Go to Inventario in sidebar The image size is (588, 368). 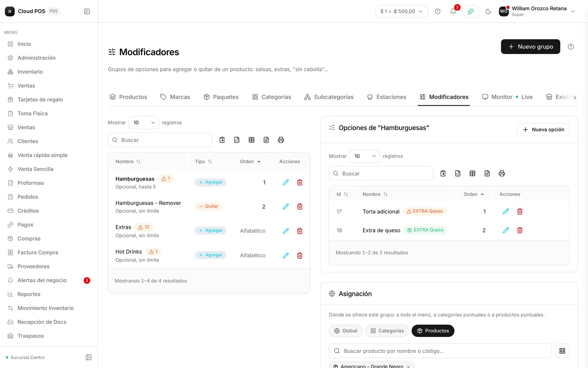point(49,72)
